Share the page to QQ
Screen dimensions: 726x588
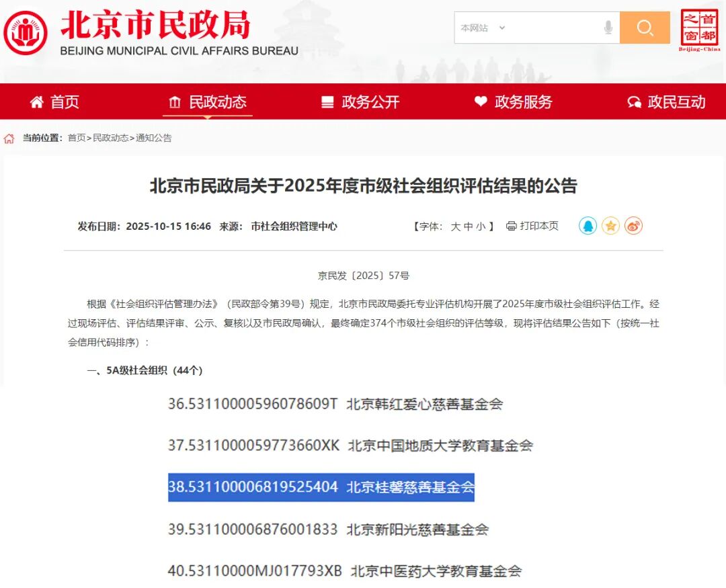pos(588,226)
